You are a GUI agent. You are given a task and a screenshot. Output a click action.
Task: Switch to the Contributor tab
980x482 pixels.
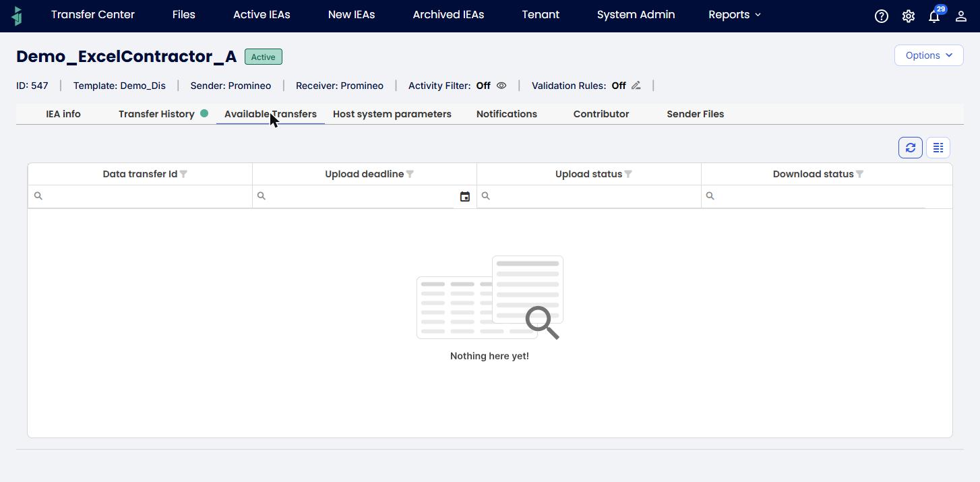pyautogui.click(x=601, y=114)
